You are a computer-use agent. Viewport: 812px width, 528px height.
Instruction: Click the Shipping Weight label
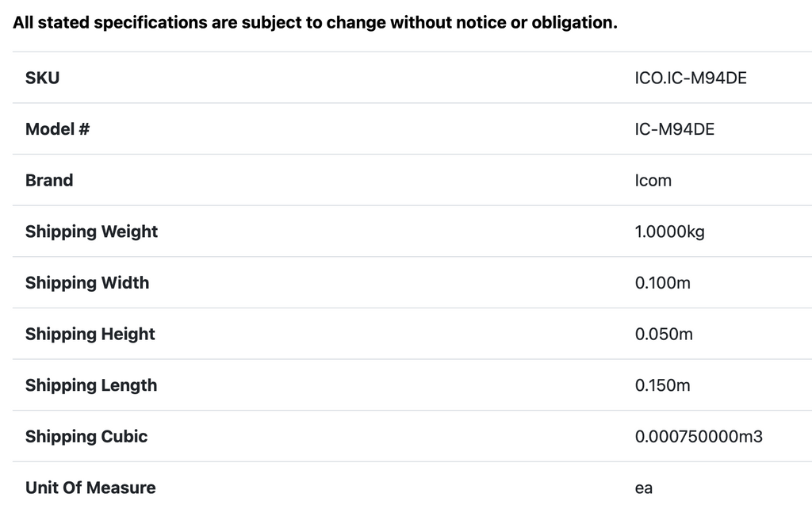(x=91, y=231)
